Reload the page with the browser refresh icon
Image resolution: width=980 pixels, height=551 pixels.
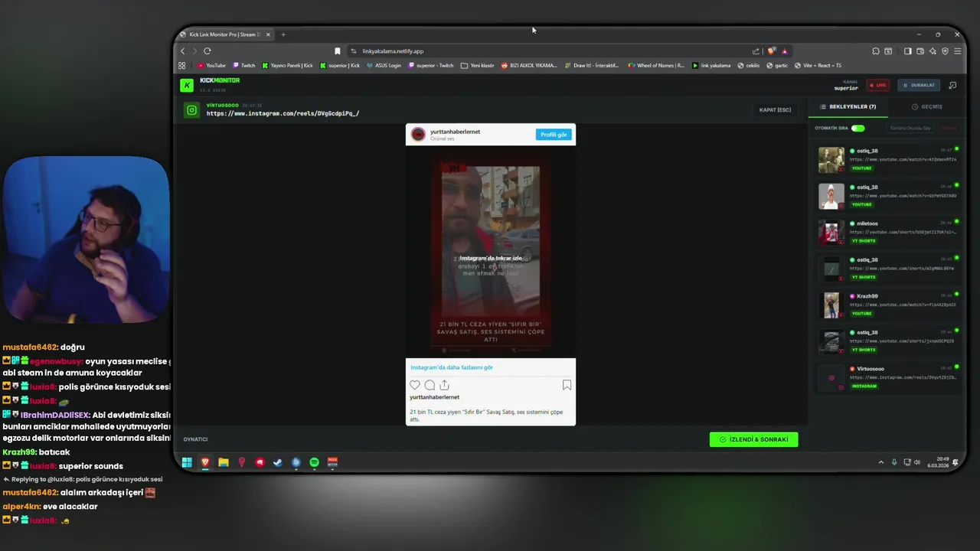[207, 51]
